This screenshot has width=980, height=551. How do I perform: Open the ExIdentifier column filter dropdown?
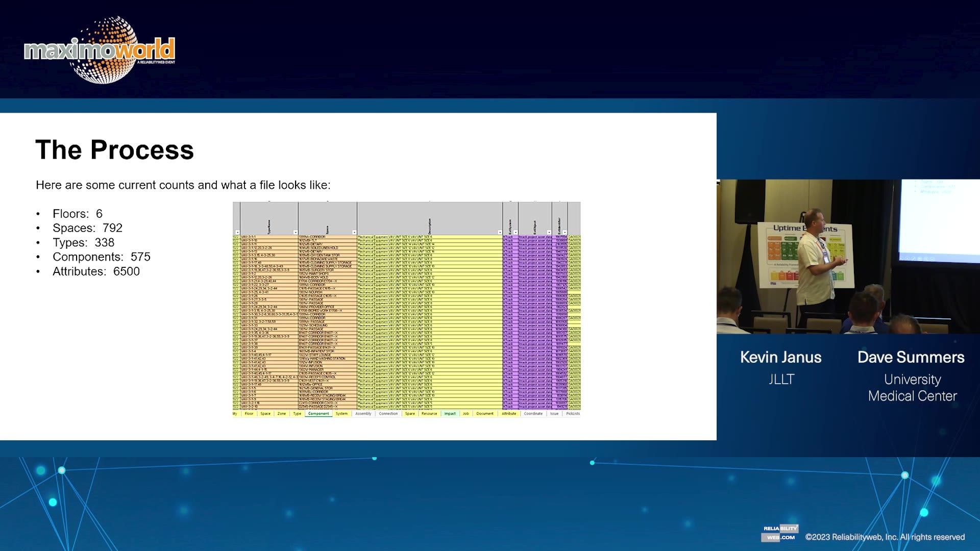pyautogui.click(x=566, y=232)
